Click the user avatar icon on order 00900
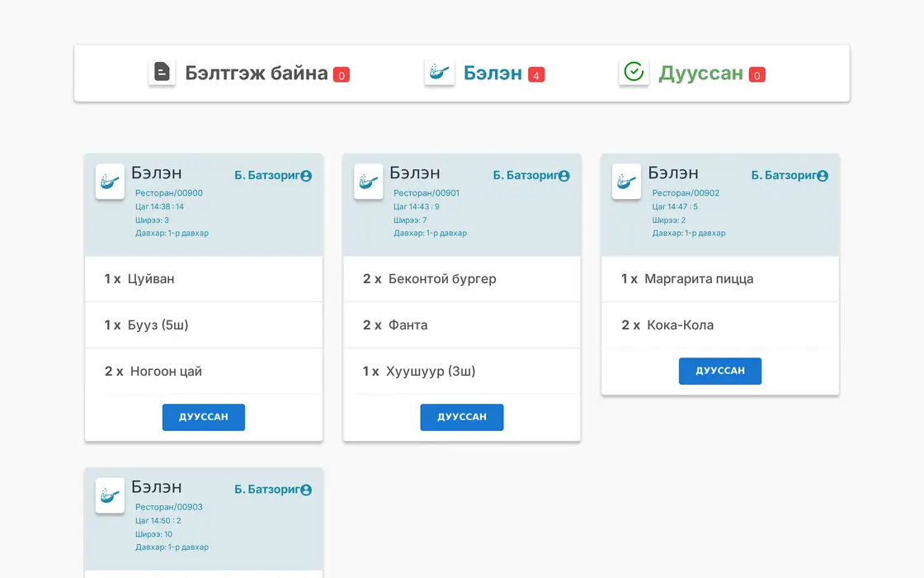This screenshot has width=924, height=578. coord(306,176)
